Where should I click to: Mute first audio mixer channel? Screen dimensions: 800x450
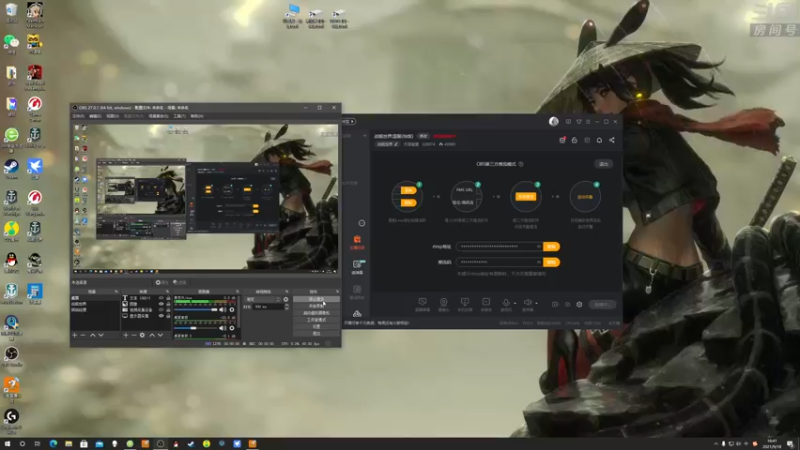(x=222, y=310)
